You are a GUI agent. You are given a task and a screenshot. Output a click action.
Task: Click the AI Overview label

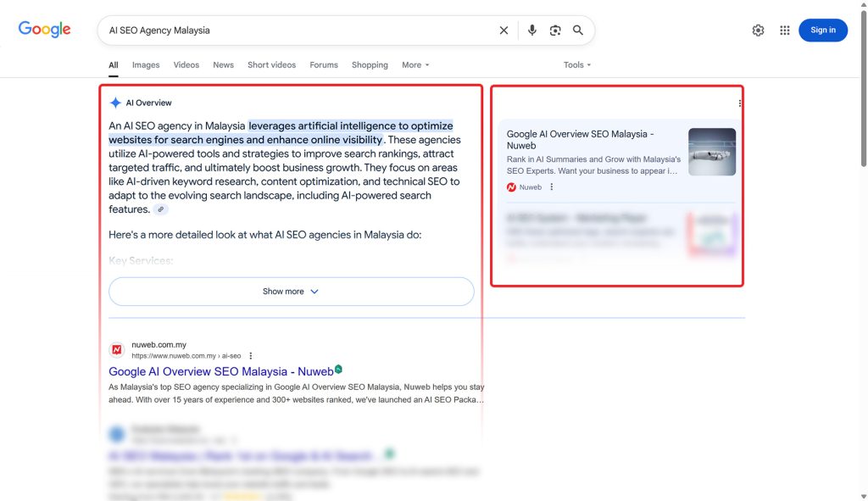[148, 103]
